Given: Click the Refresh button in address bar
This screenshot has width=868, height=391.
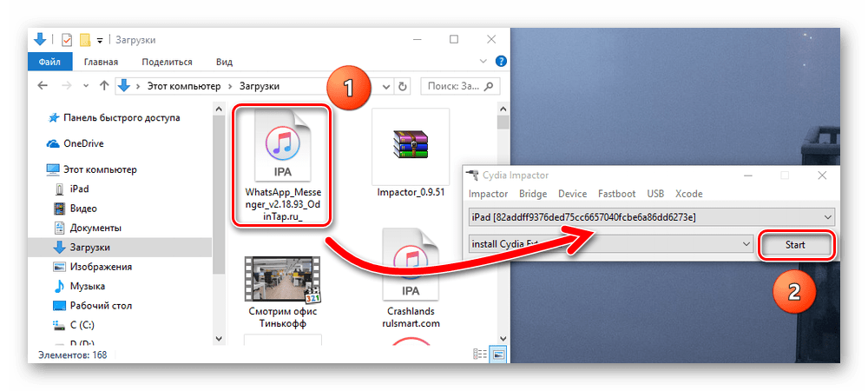Looking at the screenshot, I should point(403,86).
